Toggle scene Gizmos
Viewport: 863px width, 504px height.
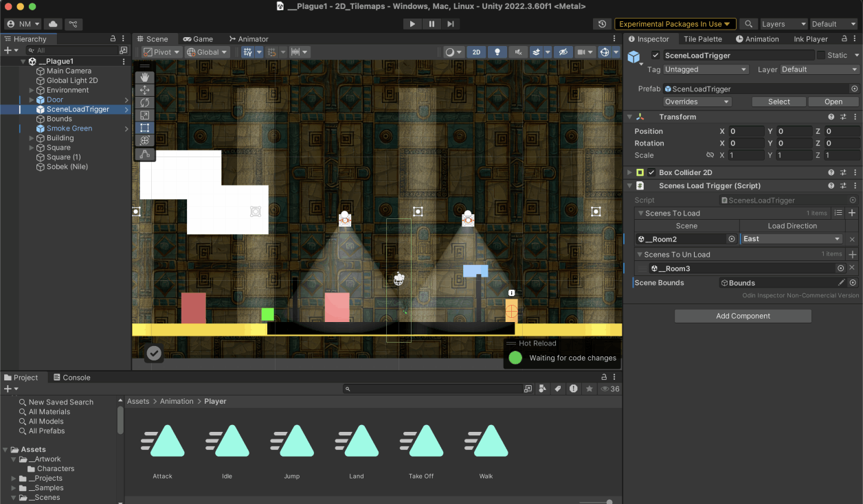coord(605,52)
